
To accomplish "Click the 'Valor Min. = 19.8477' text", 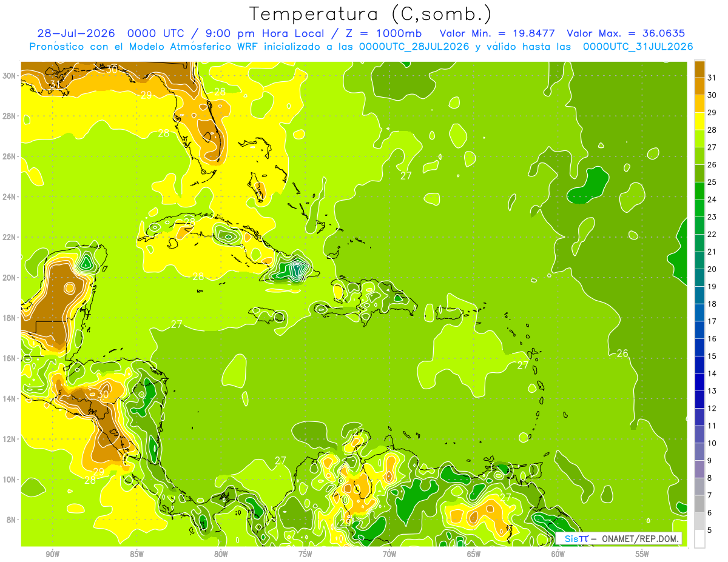I will 497,33.
